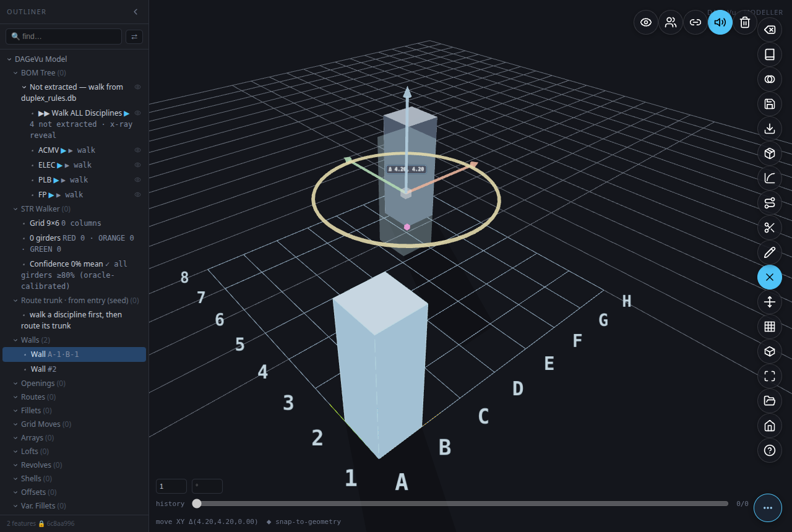This screenshot has width=792, height=532.
Task: Toggle visibility eye for PLB row
Action: [138, 180]
